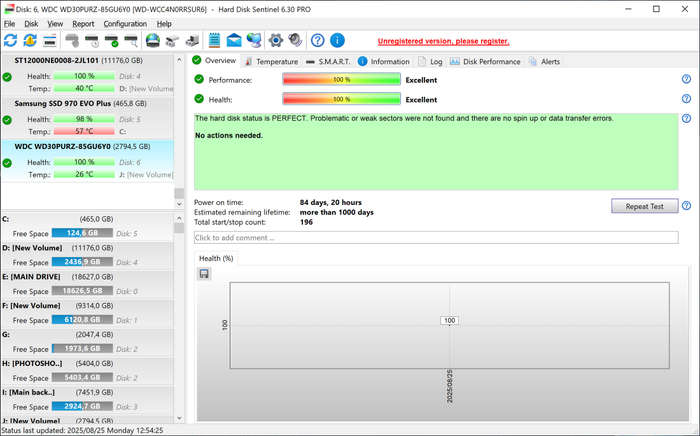Screen dimensions: 700x436
Task: Switch to the Alerts tab
Action: click(544, 62)
